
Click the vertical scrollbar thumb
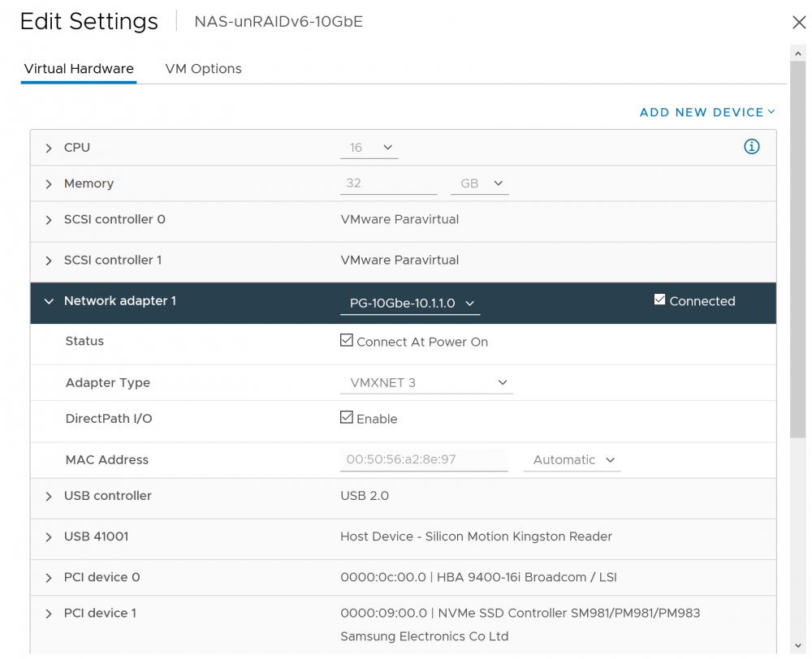pos(798,249)
